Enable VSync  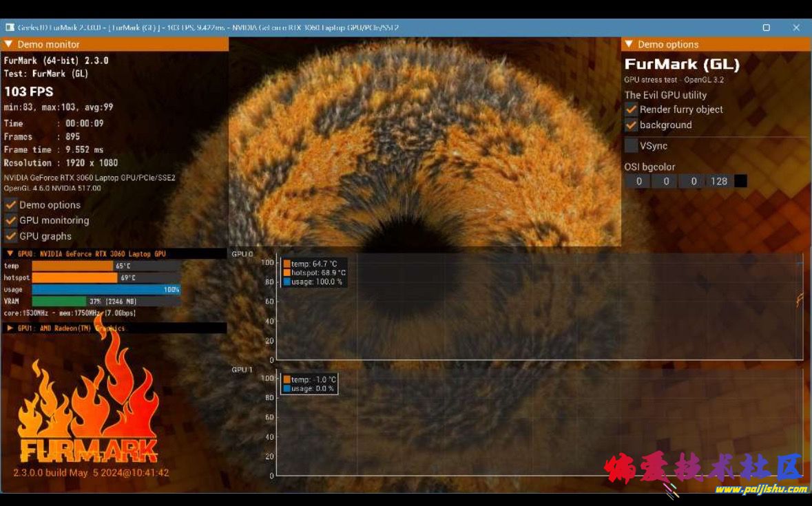pos(631,146)
